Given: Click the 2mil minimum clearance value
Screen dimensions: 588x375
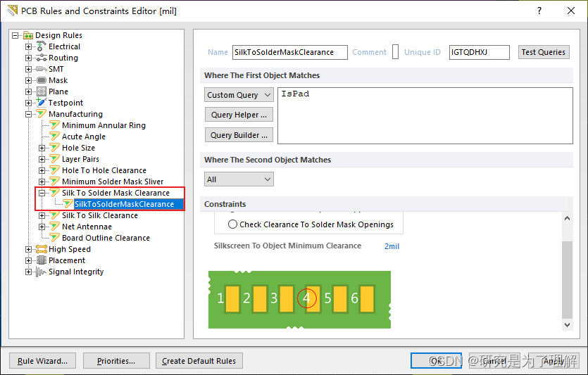Looking at the screenshot, I should coord(392,246).
